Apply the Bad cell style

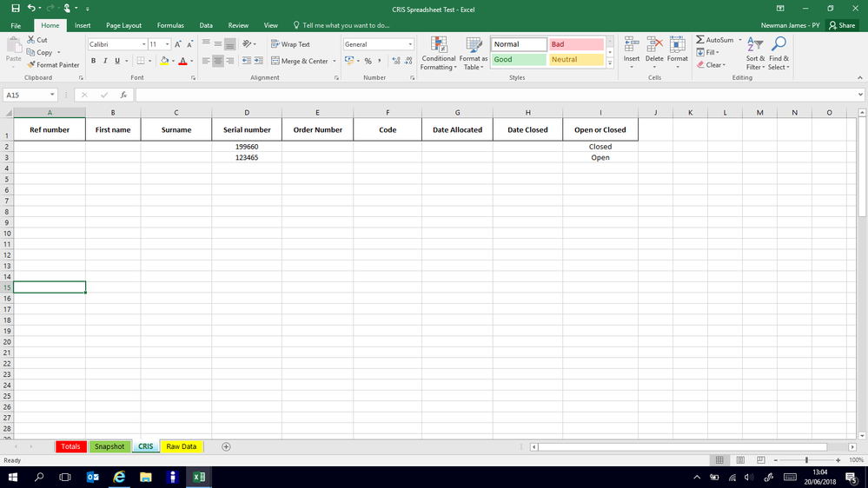click(576, 44)
